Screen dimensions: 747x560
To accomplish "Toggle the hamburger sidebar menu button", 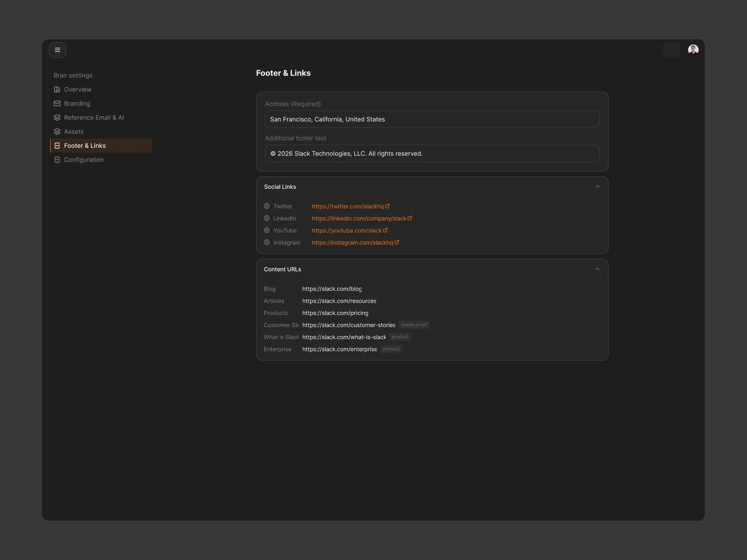I will (x=58, y=50).
